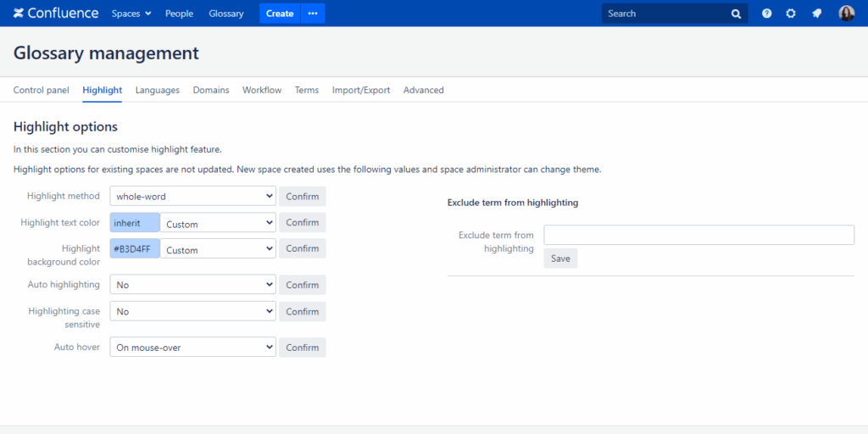
Task: Expand the Spaces menu
Action: 131,14
